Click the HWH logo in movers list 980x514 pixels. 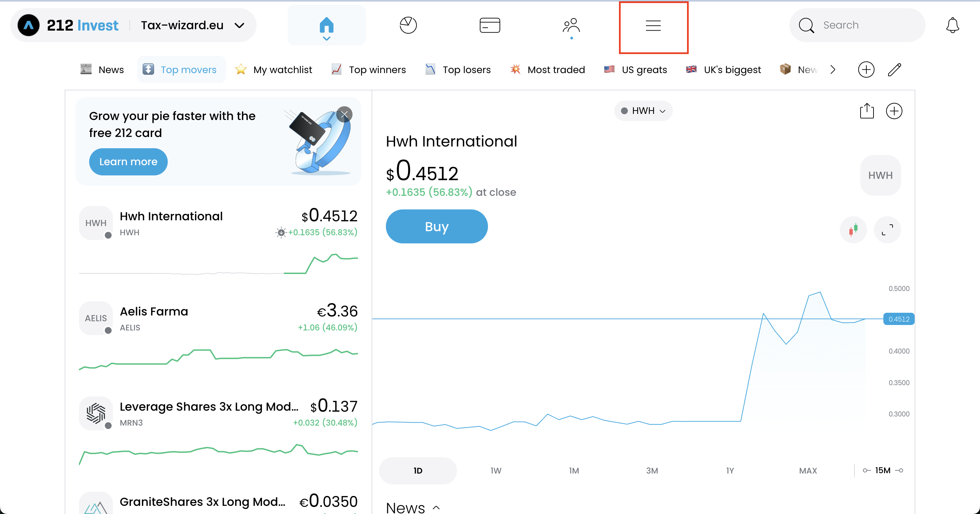[96, 223]
